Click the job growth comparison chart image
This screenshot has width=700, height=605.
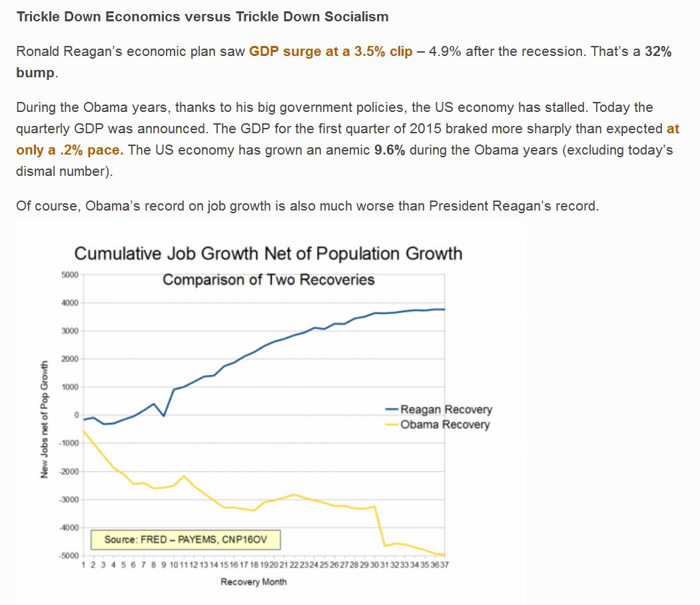[x=271, y=413]
